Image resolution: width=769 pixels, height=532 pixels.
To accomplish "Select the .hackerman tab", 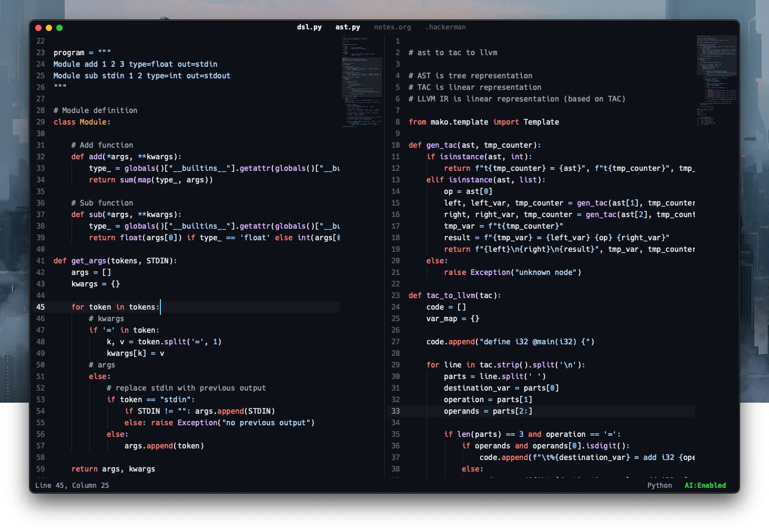I will [445, 27].
